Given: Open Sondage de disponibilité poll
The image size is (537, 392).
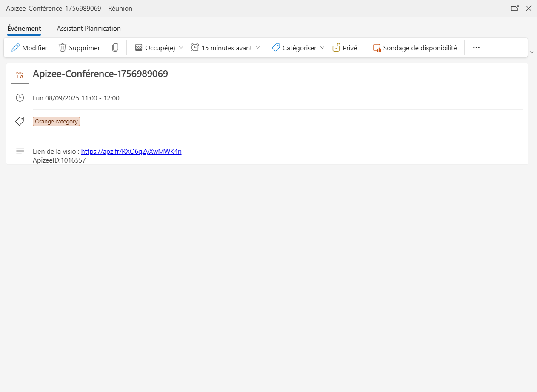Looking at the screenshot, I should pos(415,48).
